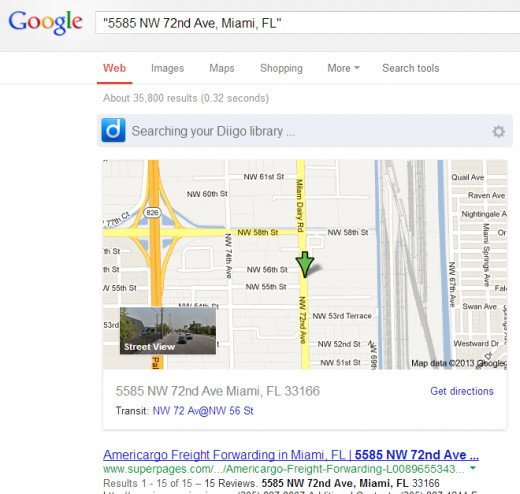Click the Map data ©2013 Google attribution
520x494 pixels.
(459, 363)
